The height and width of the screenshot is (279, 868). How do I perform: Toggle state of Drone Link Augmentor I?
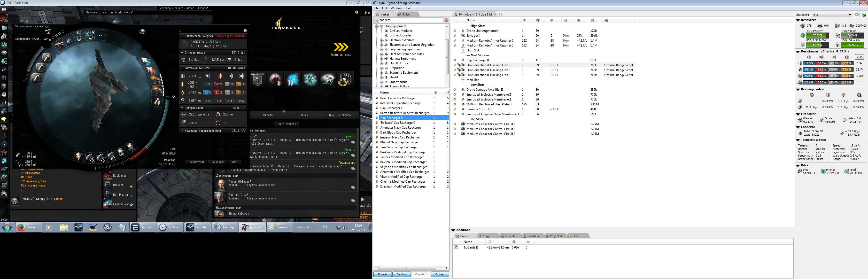click(455, 31)
